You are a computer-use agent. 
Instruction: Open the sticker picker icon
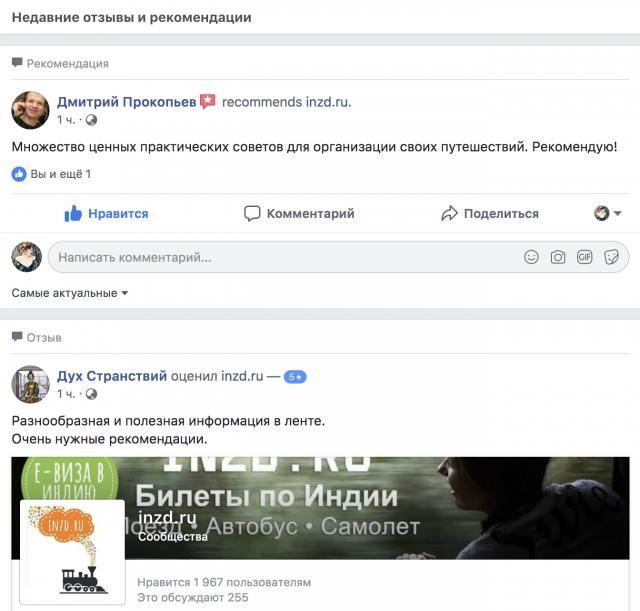coord(611,257)
